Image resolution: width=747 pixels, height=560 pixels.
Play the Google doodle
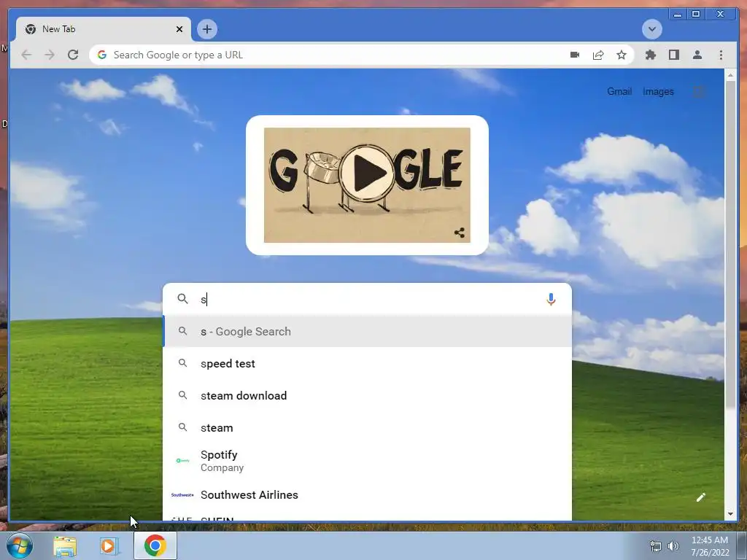(367, 173)
